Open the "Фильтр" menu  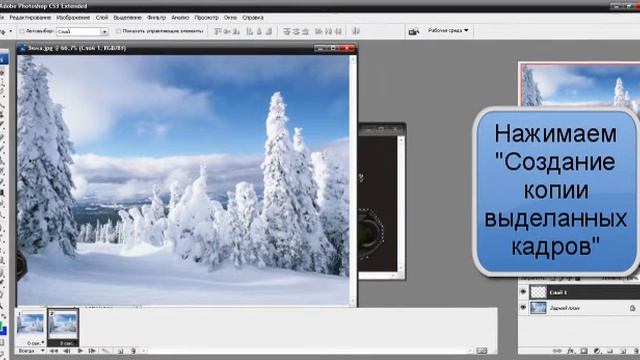[x=156, y=18]
